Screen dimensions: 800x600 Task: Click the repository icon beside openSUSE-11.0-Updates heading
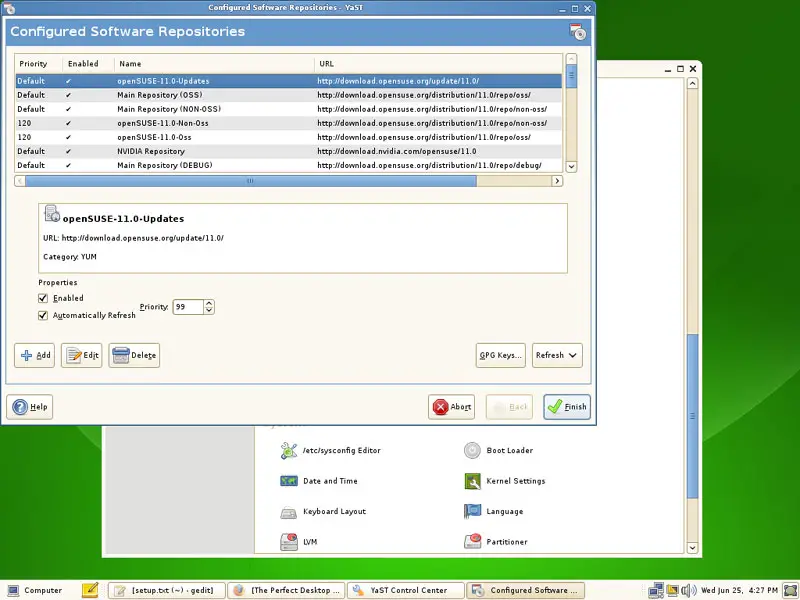(x=52, y=214)
